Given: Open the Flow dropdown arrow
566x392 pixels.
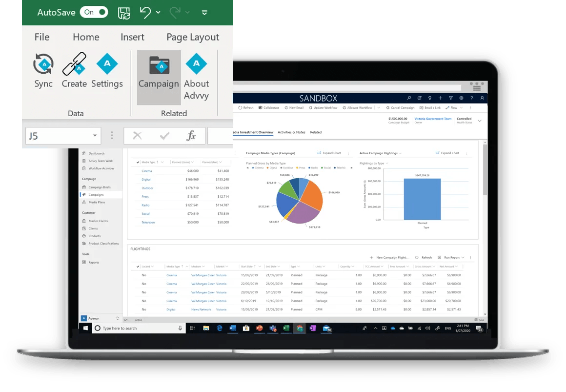Looking at the screenshot, I should pos(461,108).
